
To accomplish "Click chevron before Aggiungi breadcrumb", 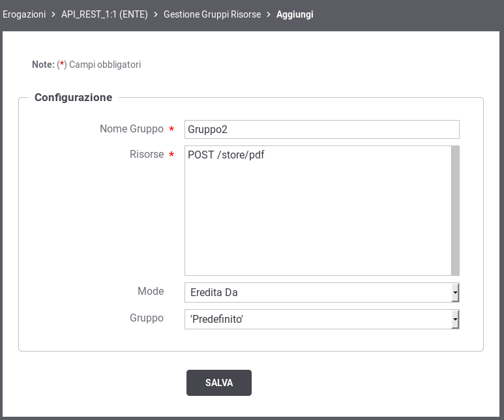I will tap(269, 14).
